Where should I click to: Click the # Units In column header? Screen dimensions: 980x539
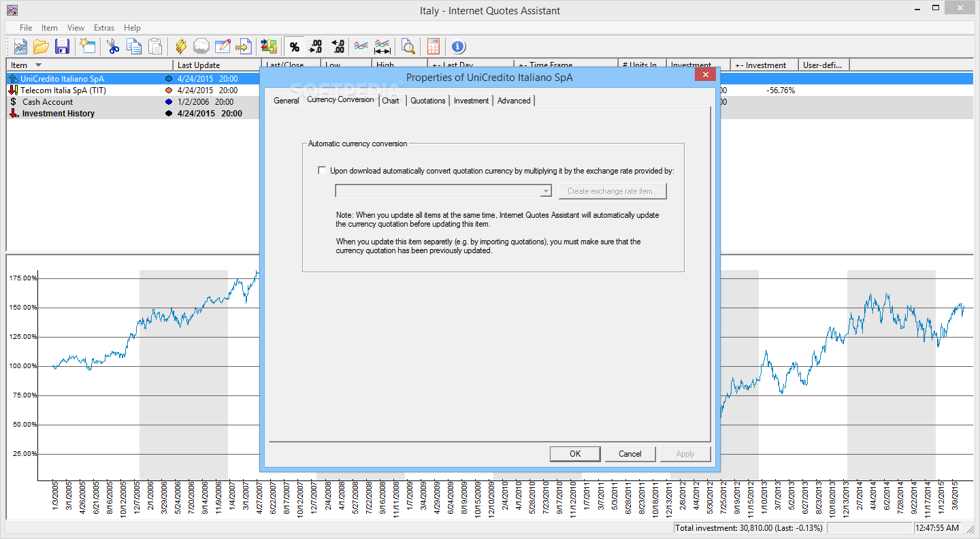642,65
